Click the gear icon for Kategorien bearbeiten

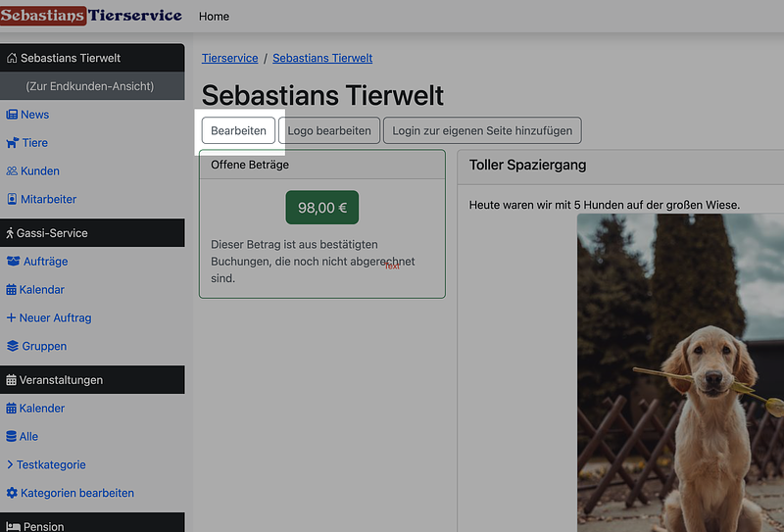click(12, 493)
